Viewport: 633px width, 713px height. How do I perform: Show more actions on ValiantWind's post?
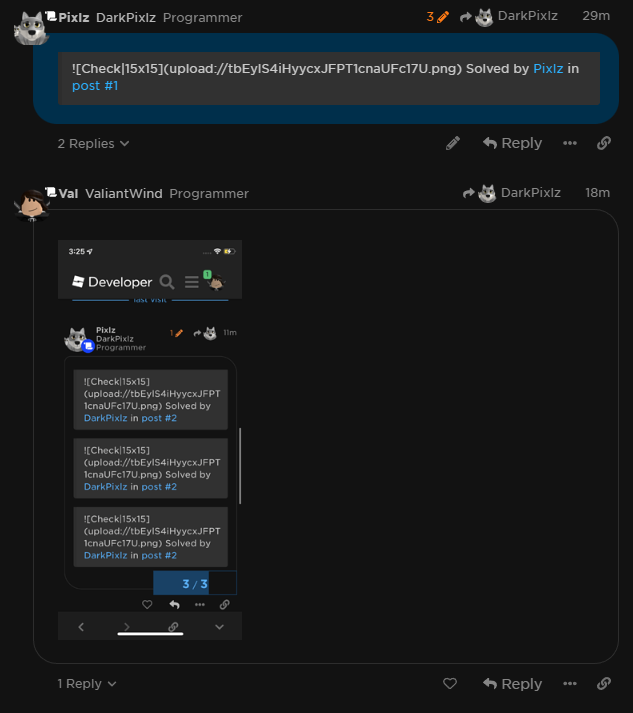(x=570, y=683)
